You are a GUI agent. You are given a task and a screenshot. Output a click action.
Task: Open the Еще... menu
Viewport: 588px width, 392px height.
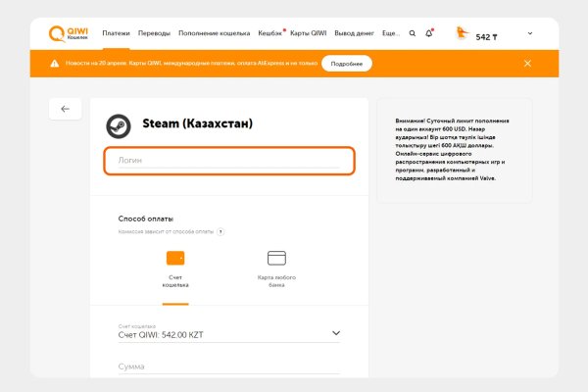coord(390,33)
